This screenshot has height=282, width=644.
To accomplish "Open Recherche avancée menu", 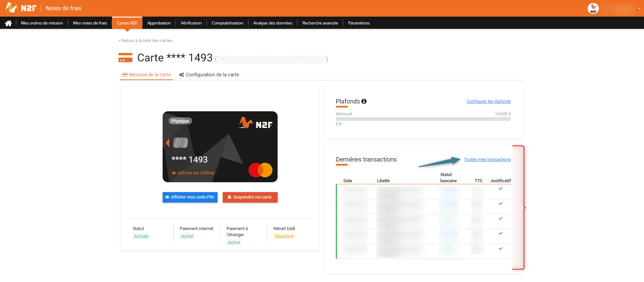I will (320, 23).
